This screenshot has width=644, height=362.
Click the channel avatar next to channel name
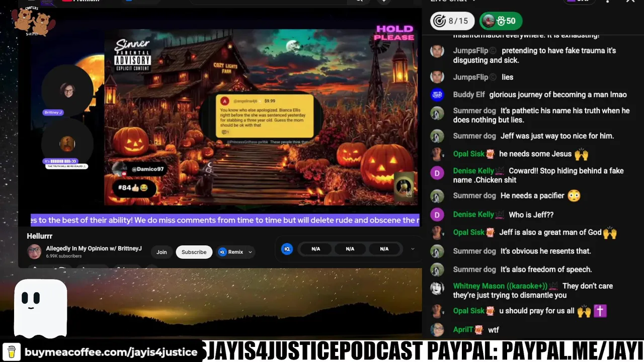pyautogui.click(x=34, y=251)
